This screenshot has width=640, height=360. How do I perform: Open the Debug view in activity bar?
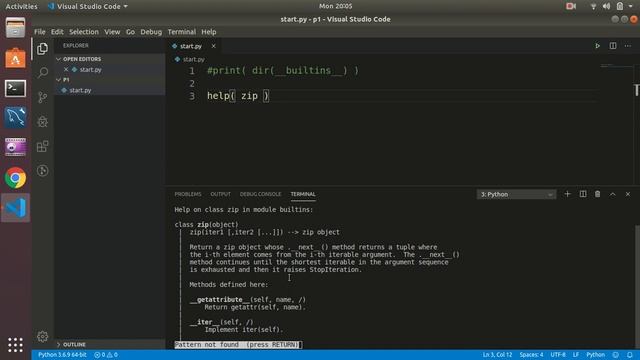(x=42, y=122)
